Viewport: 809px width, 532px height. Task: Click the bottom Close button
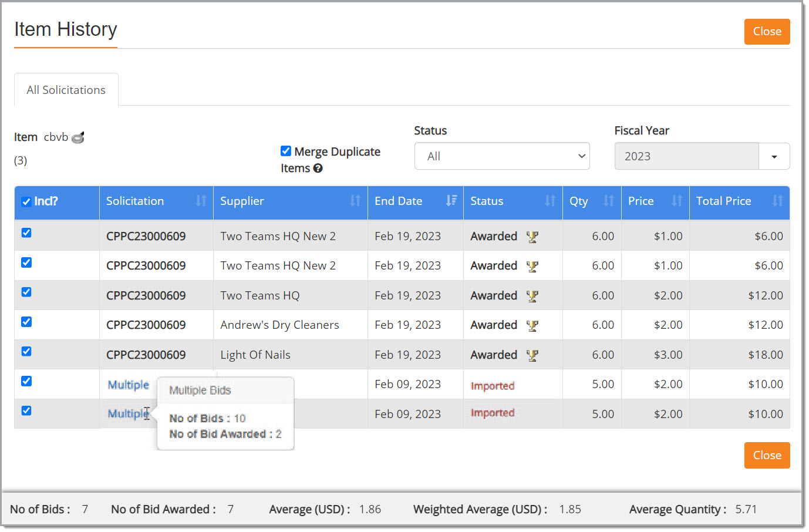coord(766,454)
